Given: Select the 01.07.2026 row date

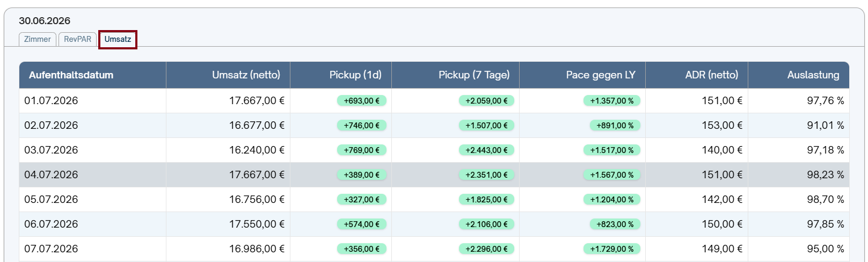Looking at the screenshot, I should coord(51,100).
